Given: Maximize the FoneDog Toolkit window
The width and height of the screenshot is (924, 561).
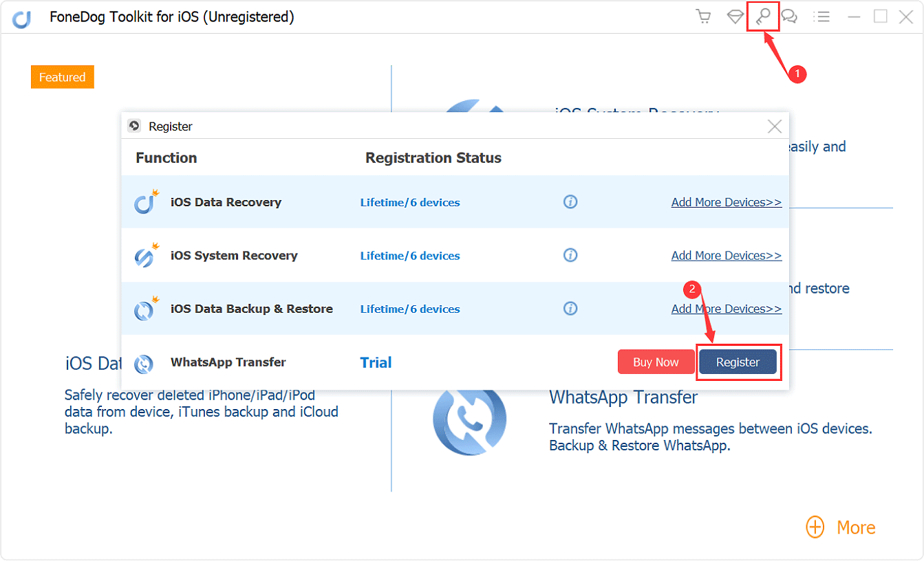Looking at the screenshot, I should click(881, 16).
